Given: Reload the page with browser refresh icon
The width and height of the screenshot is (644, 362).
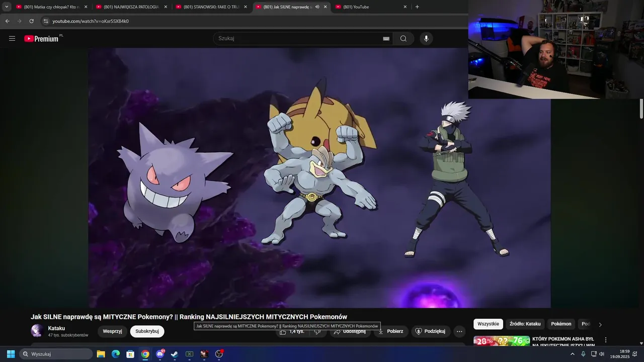Looking at the screenshot, I should click(x=31, y=21).
